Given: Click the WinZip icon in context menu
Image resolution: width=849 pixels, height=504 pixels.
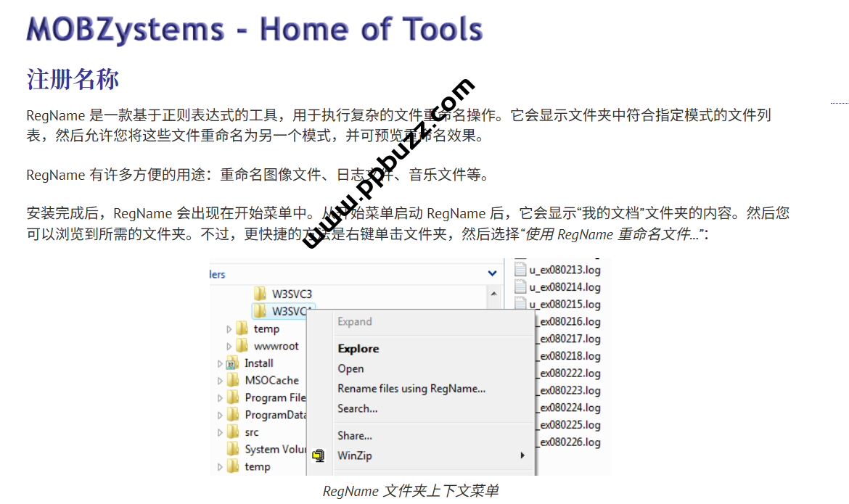Looking at the screenshot, I should click(318, 455).
